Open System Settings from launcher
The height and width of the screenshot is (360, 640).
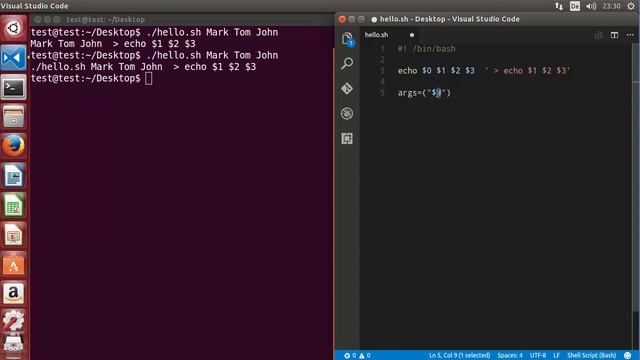13,321
